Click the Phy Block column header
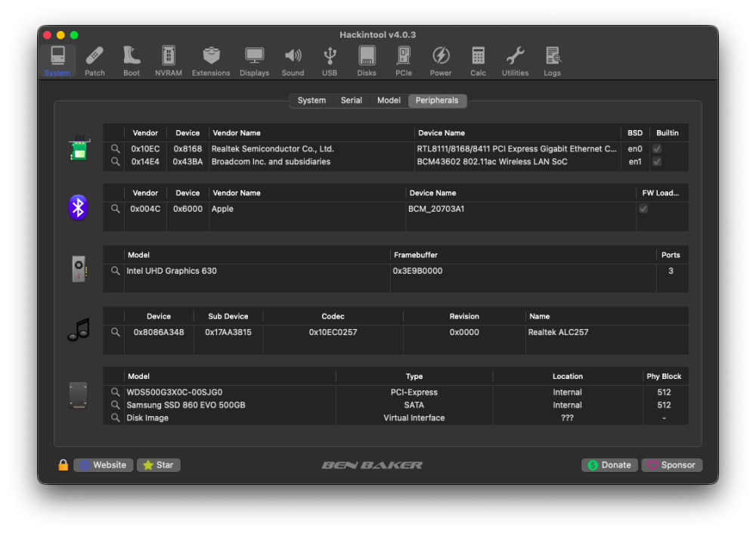The width and height of the screenshot is (756, 534). coord(664,376)
